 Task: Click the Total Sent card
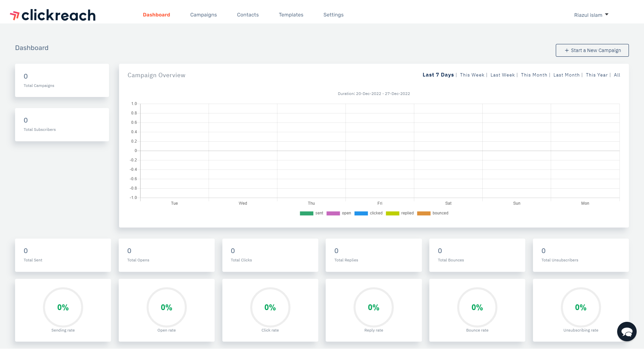click(63, 255)
